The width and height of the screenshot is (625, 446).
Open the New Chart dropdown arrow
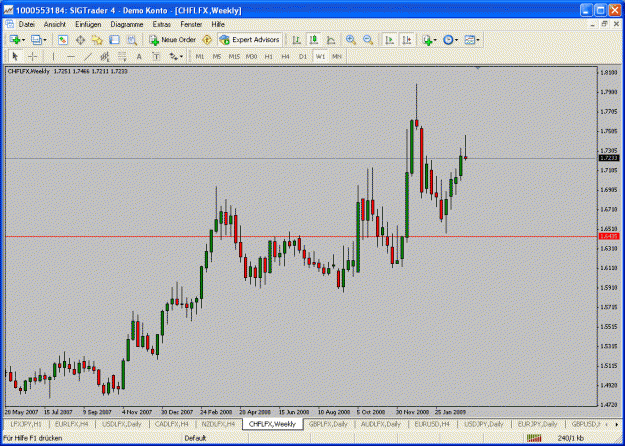pos(24,40)
